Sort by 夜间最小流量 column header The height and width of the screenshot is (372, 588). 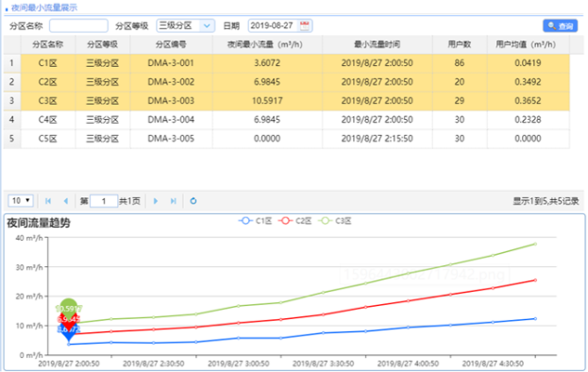(x=267, y=44)
